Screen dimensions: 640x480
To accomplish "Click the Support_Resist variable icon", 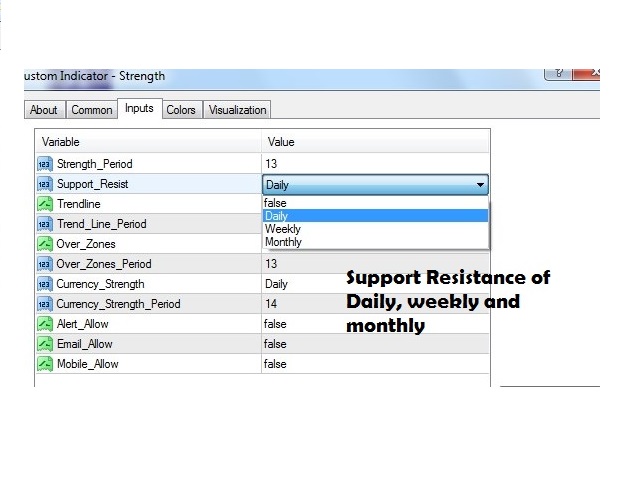I will point(44,184).
